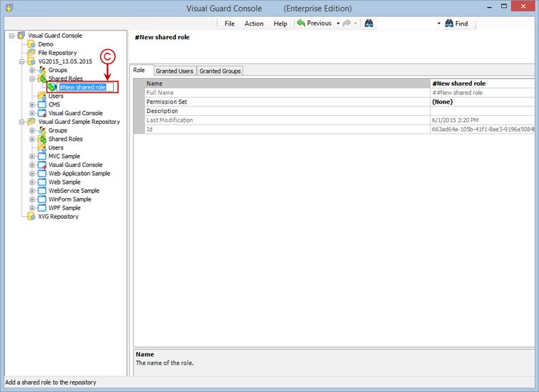Expand WebService Sample node
This screenshot has width=539, height=392.
tap(32, 191)
